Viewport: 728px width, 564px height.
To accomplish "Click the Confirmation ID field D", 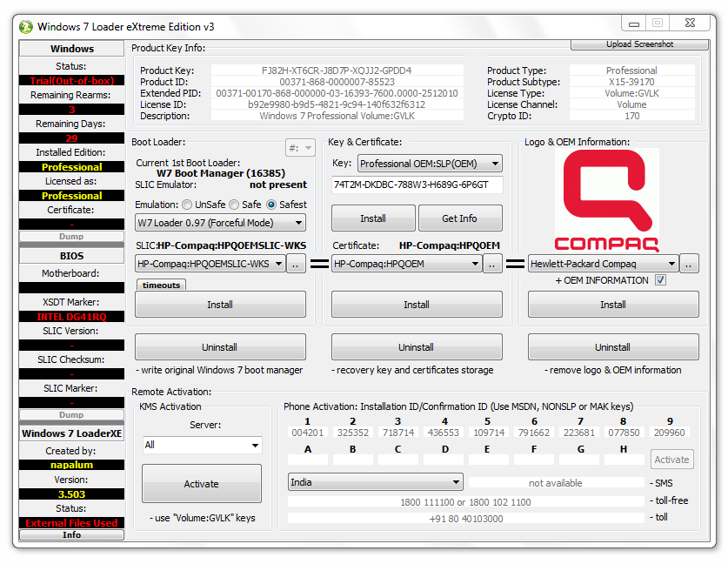I will coord(444,460).
